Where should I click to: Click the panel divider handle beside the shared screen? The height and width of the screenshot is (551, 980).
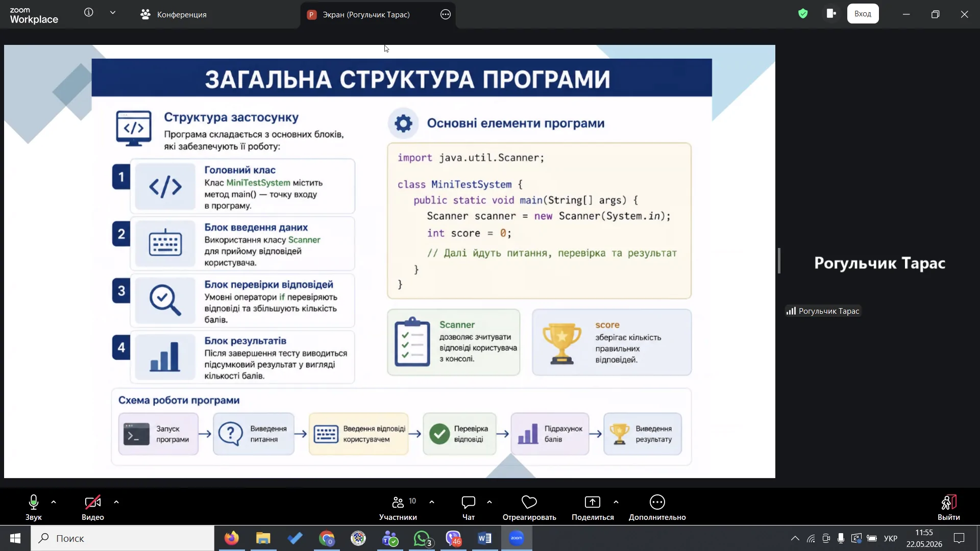(779, 261)
